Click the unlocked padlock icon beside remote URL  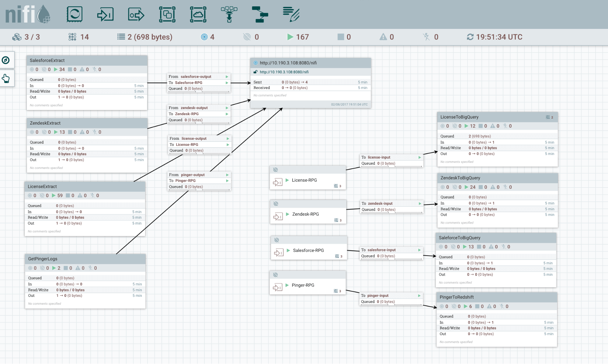pyautogui.click(x=256, y=72)
